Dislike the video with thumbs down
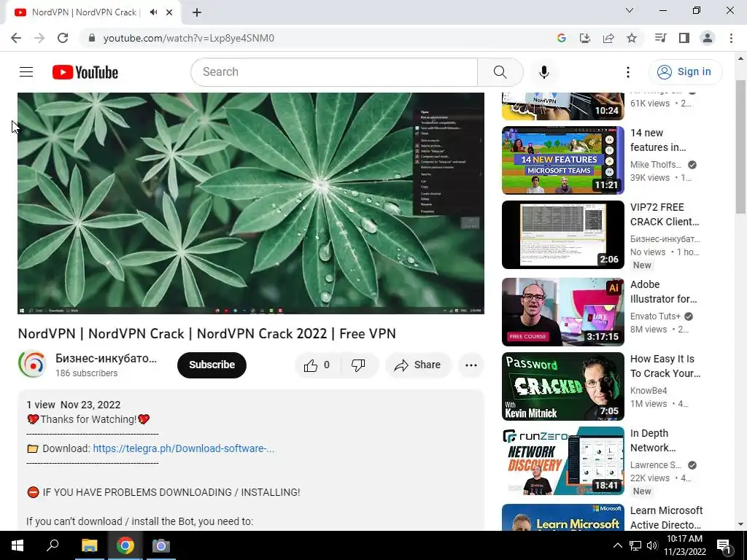This screenshot has height=560, width=747. coord(359,365)
